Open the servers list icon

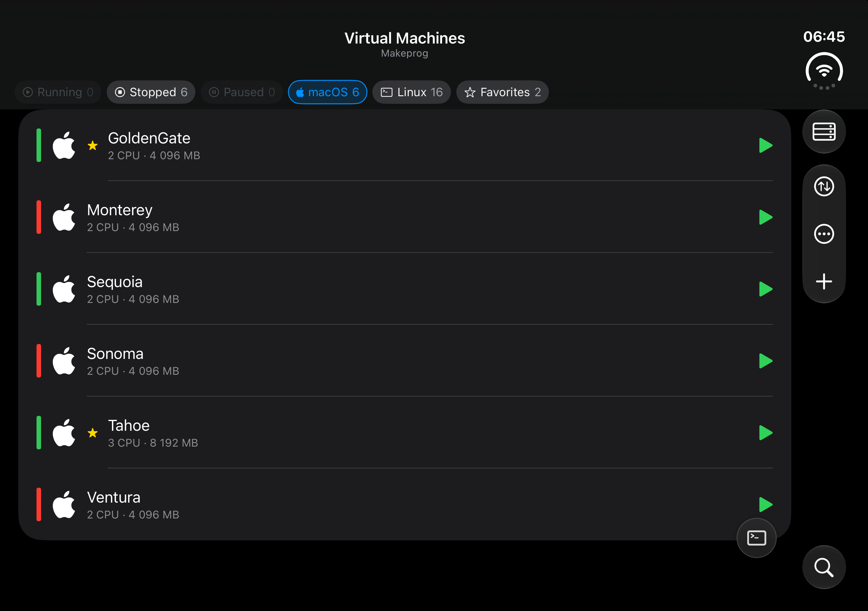click(x=824, y=132)
